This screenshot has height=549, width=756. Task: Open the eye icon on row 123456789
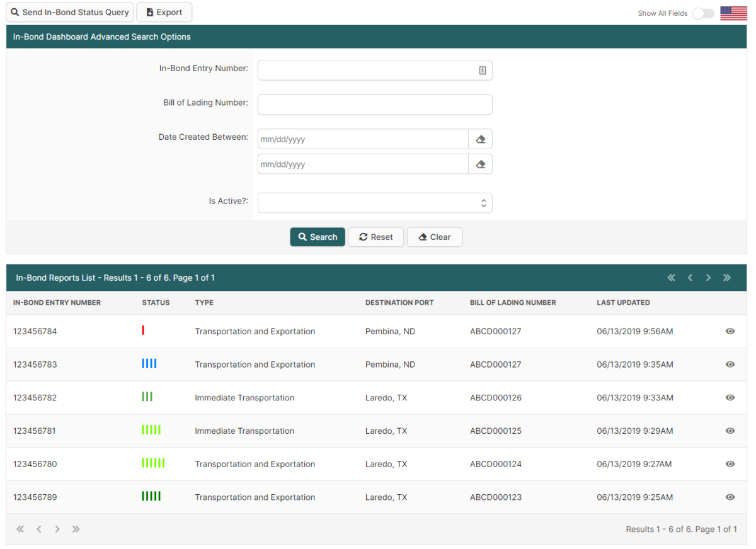730,497
